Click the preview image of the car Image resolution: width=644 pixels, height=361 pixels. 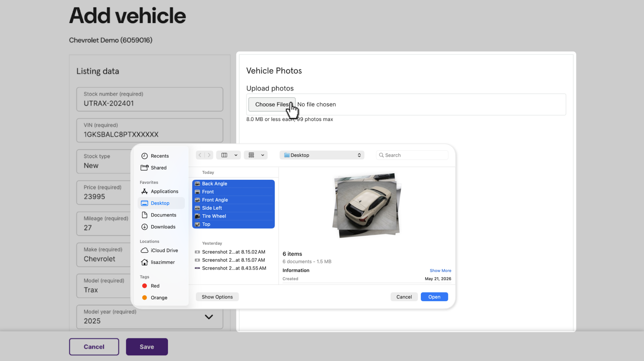pos(367,205)
